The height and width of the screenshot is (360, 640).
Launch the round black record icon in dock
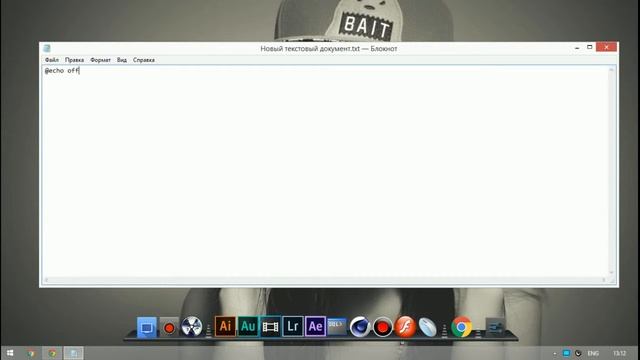coord(382,327)
